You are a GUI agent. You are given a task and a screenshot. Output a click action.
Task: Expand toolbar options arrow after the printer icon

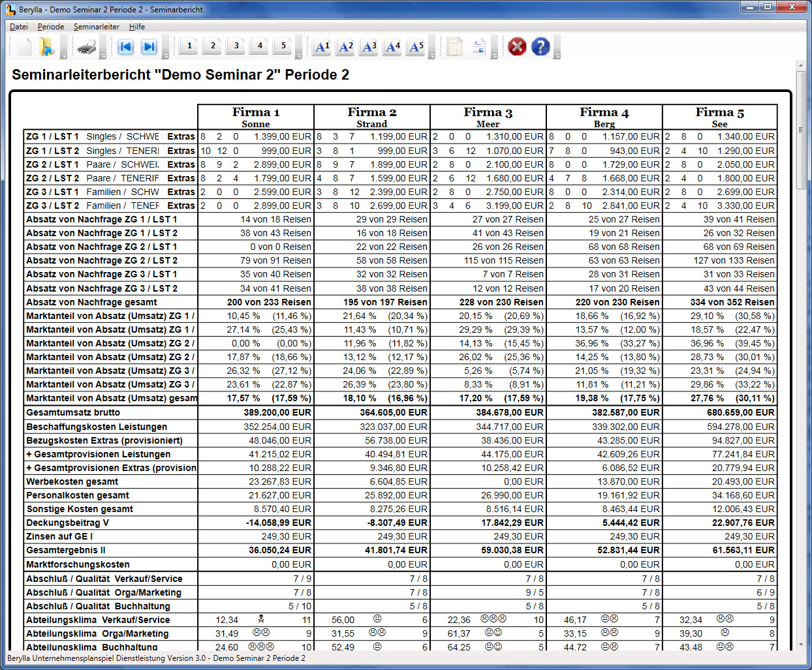point(103,56)
